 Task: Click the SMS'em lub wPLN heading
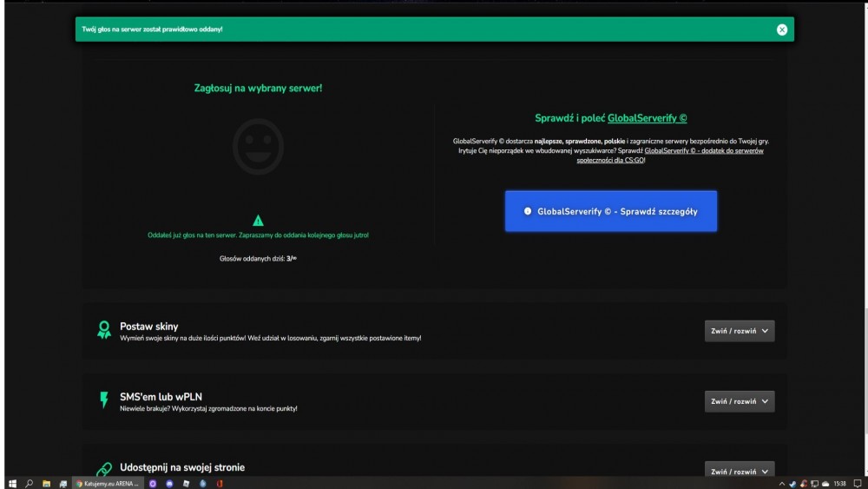click(x=161, y=397)
